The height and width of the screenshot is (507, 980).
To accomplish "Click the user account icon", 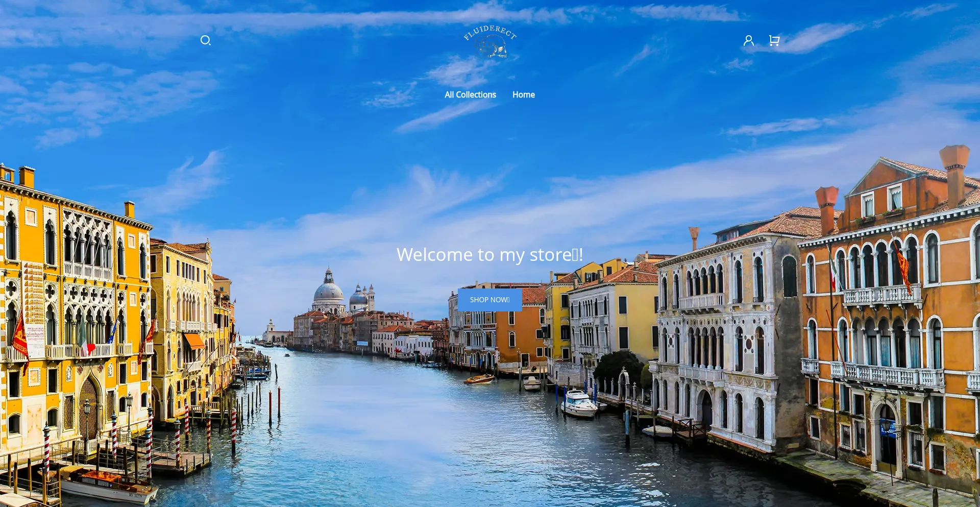I will click(x=748, y=40).
